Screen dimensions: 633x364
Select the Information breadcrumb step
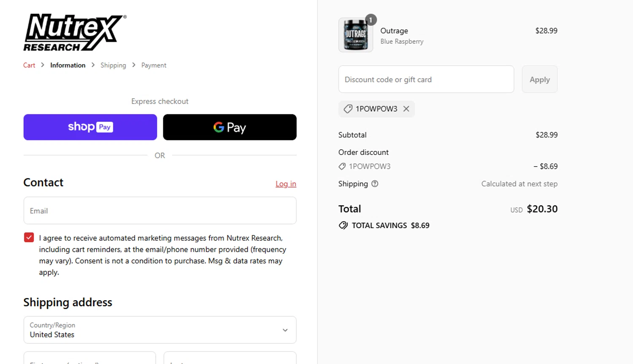(68, 65)
